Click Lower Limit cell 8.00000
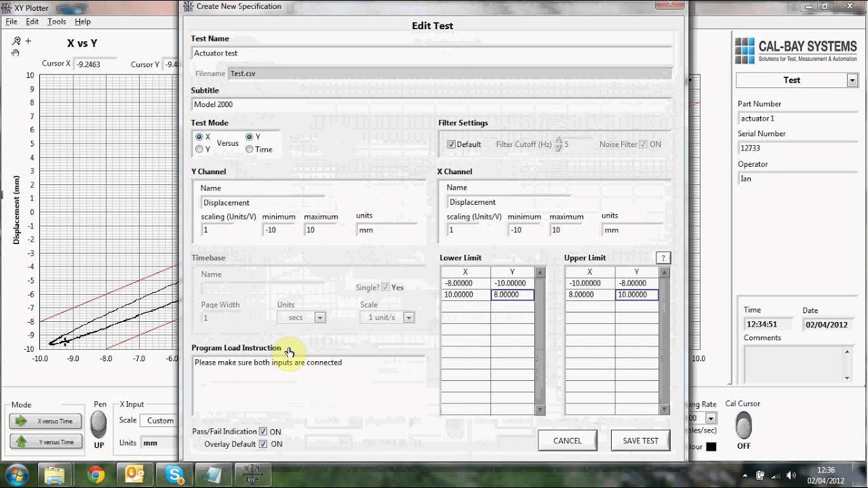 pyautogui.click(x=512, y=295)
